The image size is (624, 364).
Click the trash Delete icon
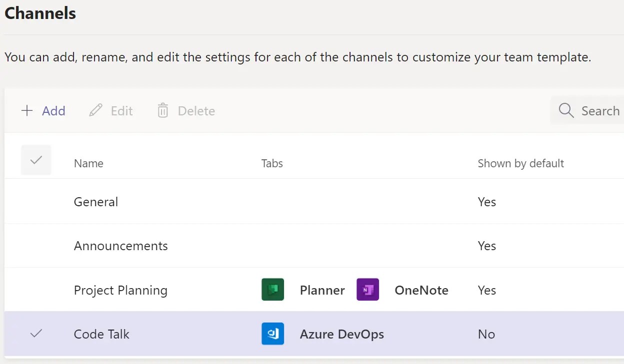click(162, 110)
